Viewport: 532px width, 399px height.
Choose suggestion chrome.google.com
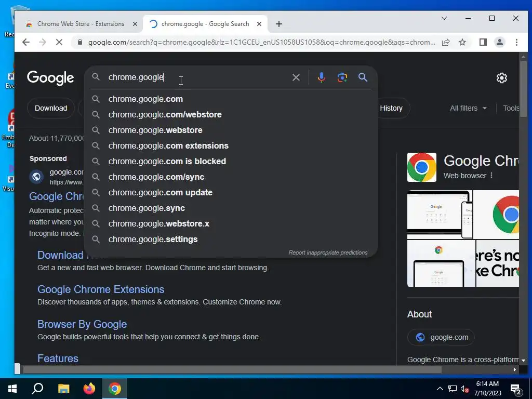click(x=231, y=99)
